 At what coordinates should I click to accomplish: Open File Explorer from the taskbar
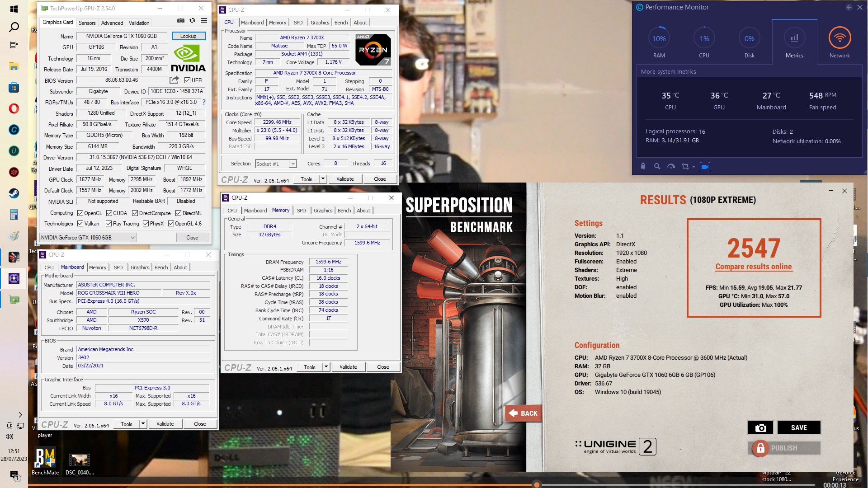click(14, 66)
